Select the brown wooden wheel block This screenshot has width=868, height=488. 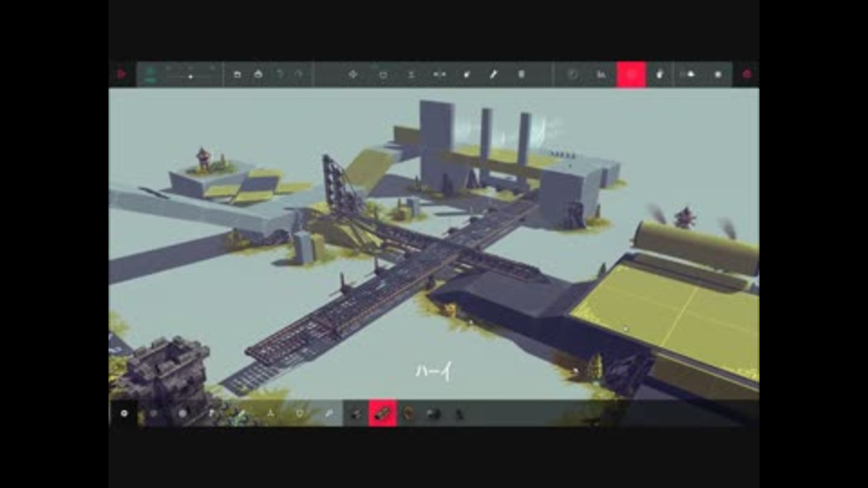[409, 413]
